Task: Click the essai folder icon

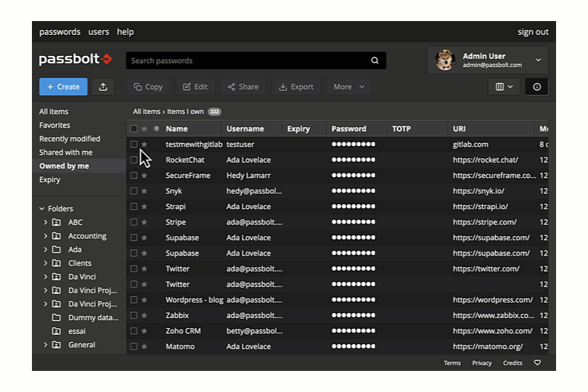Action: tap(56, 331)
